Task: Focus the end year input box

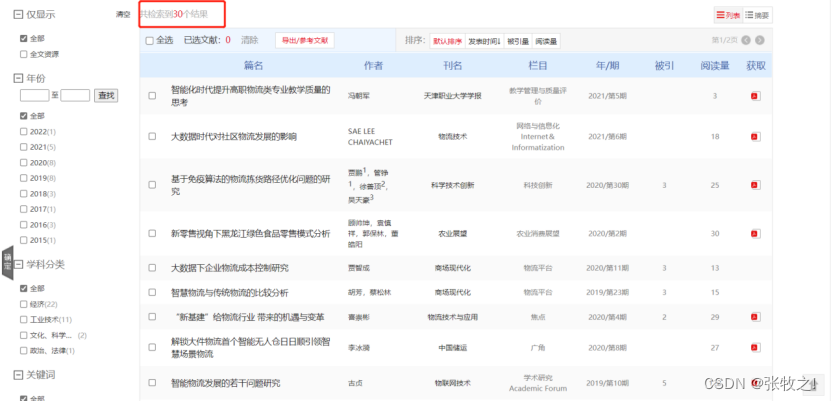Action: click(x=75, y=95)
